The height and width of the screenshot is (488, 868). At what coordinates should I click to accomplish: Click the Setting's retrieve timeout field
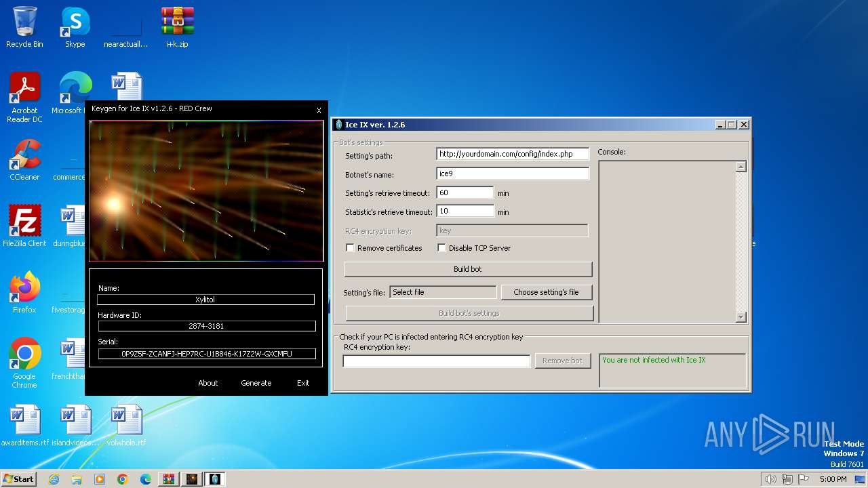coord(465,192)
